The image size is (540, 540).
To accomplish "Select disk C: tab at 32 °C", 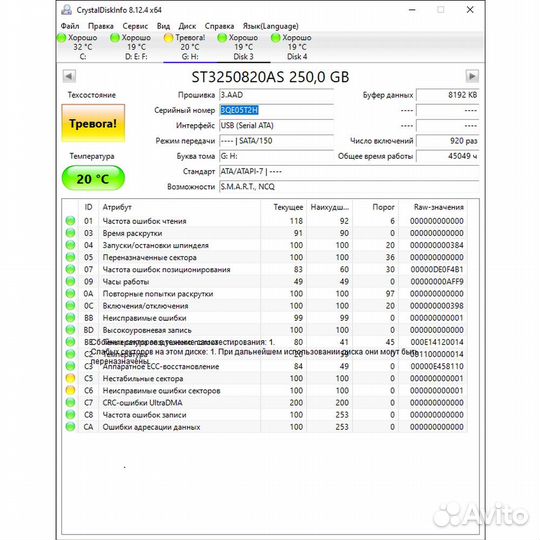I will click(x=83, y=47).
